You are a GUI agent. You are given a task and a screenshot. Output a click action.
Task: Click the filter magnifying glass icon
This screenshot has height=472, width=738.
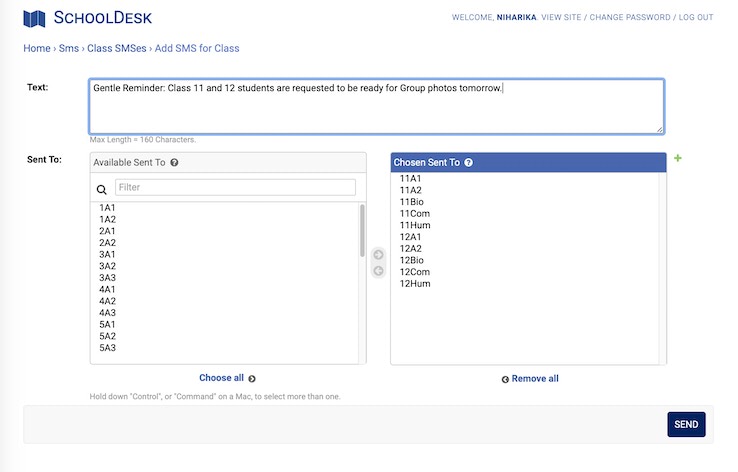tap(101, 188)
